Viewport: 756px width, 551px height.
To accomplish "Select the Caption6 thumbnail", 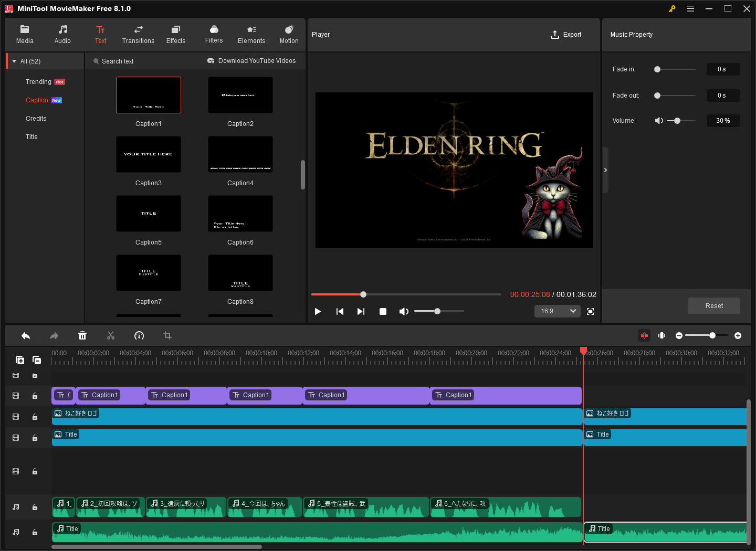I will tap(240, 214).
